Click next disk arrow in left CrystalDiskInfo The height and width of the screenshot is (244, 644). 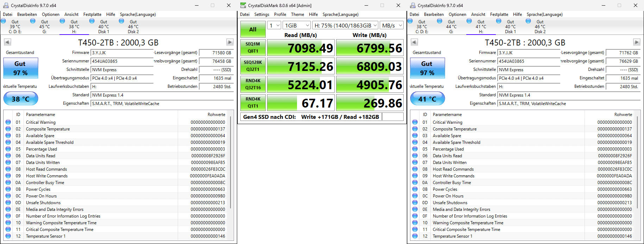pyautogui.click(x=230, y=42)
